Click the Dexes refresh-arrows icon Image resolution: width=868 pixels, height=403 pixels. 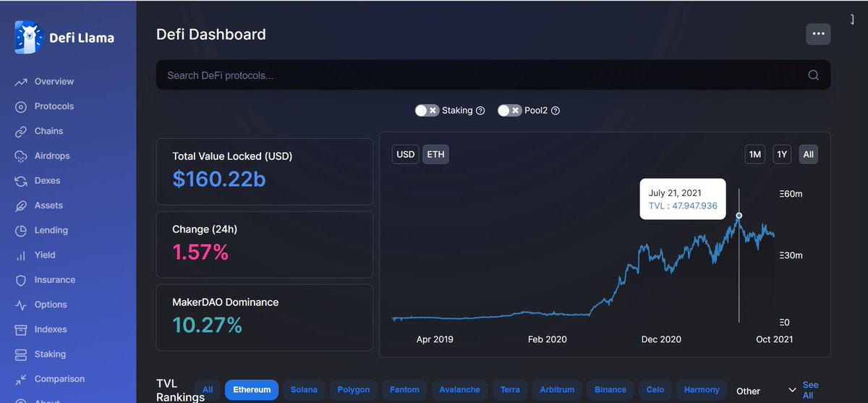[x=20, y=181]
